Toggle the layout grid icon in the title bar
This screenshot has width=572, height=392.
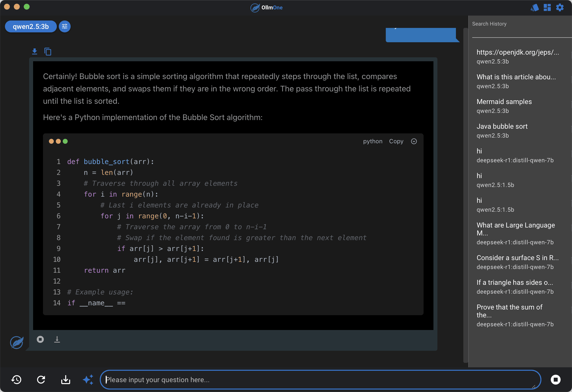point(547,8)
